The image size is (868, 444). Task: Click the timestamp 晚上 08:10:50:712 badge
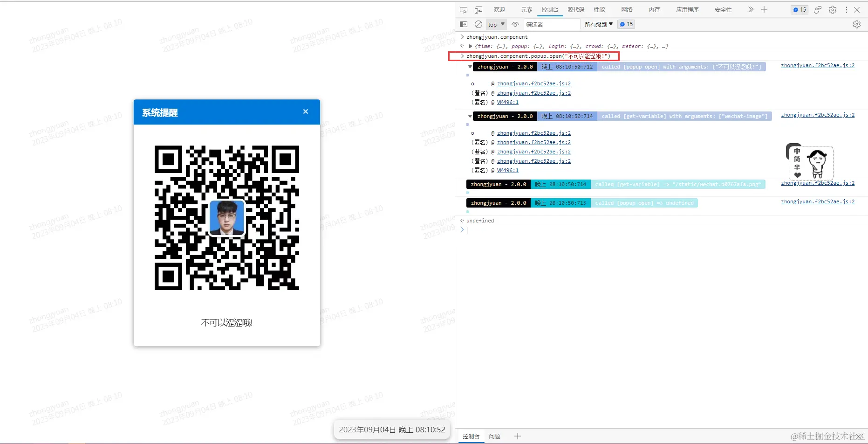click(x=567, y=67)
